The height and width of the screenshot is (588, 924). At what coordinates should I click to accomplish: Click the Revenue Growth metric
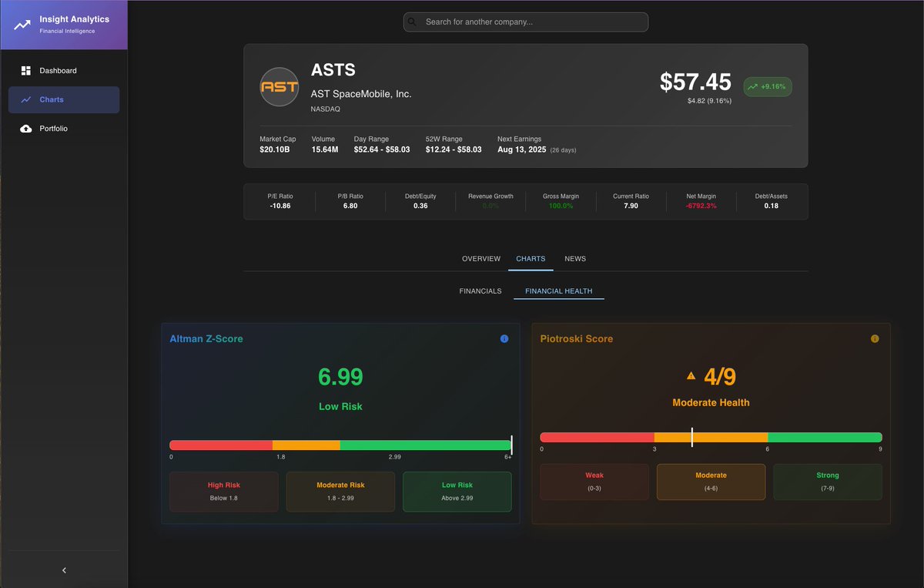point(490,201)
